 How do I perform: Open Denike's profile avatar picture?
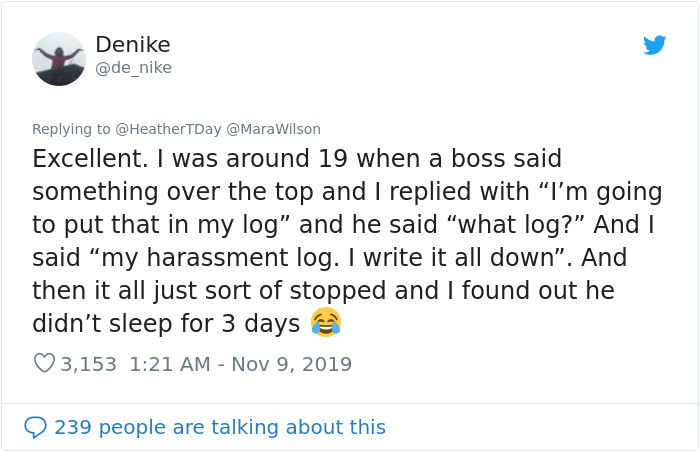[59, 59]
